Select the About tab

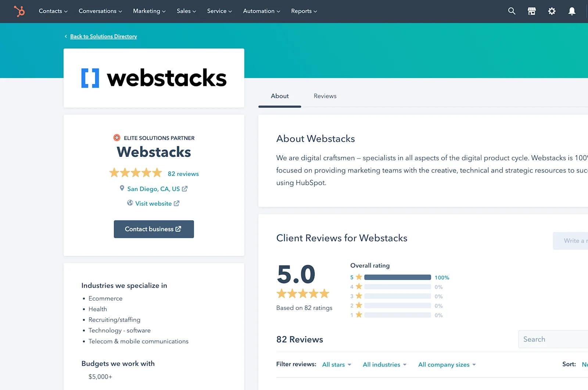pyautogui.click(x=280, y=96)
